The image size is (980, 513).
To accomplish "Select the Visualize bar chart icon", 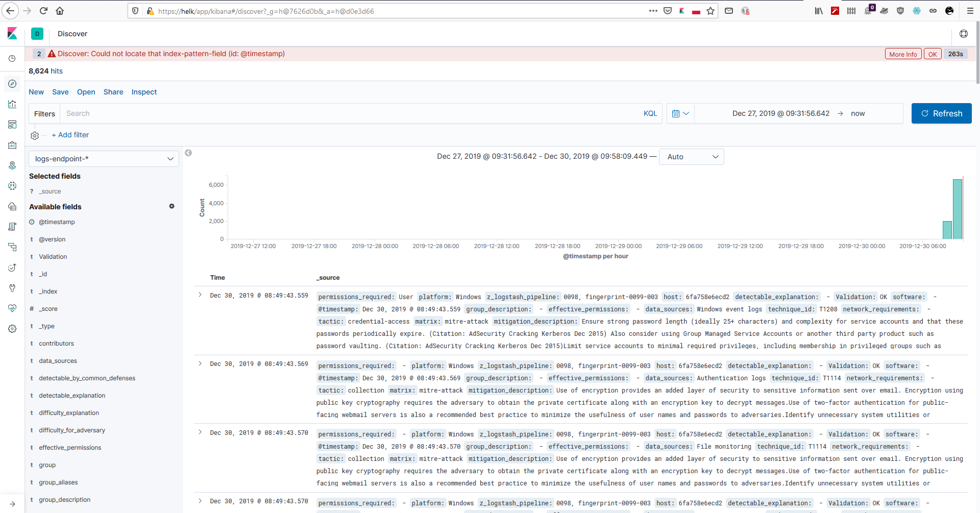I will point(12,104).
